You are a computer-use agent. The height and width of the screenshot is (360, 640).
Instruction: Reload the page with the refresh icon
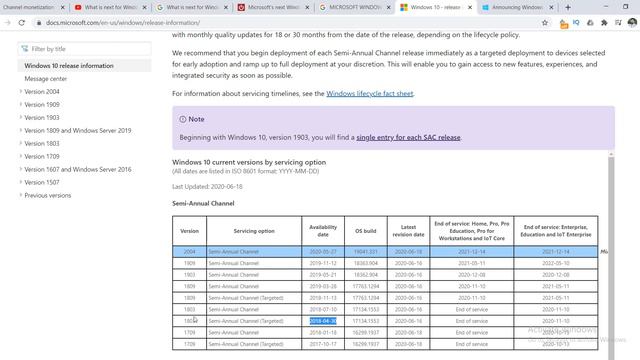click(x=22, y=23)
